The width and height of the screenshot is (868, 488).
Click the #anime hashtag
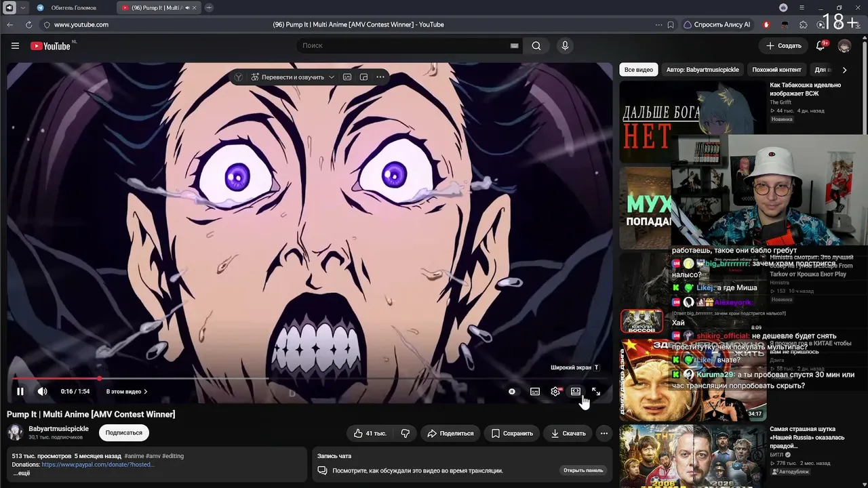[x=134, y=456]
